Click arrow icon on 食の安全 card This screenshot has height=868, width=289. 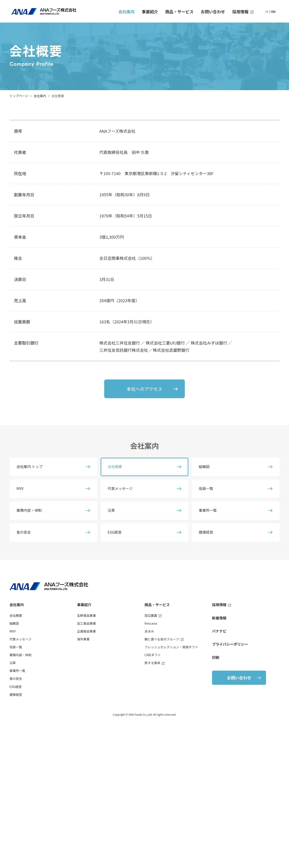click(x=88, y=532)
